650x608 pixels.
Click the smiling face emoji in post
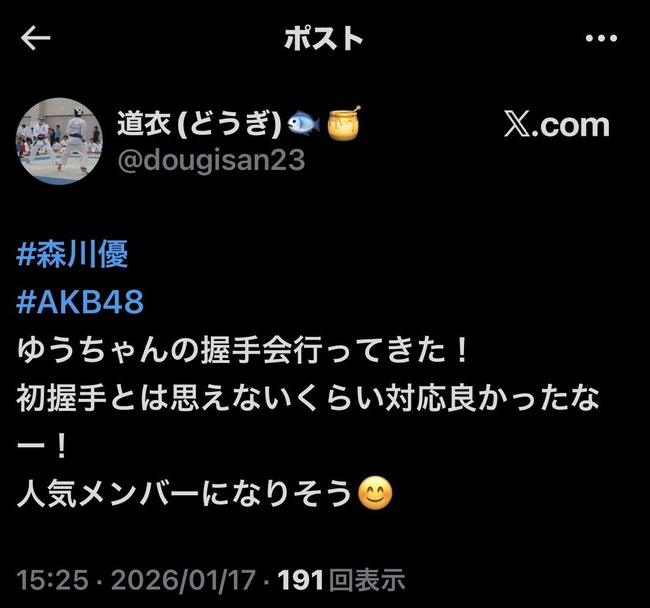click(x=375, y=494)
